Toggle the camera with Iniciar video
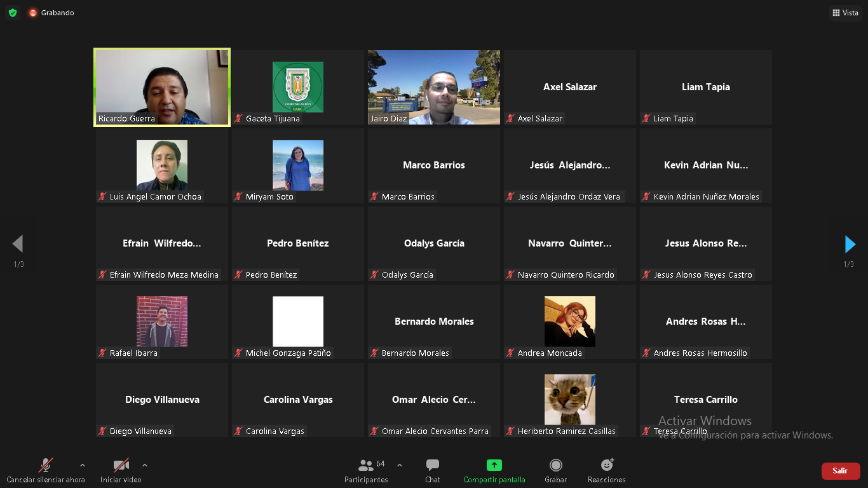 [121, 471]
